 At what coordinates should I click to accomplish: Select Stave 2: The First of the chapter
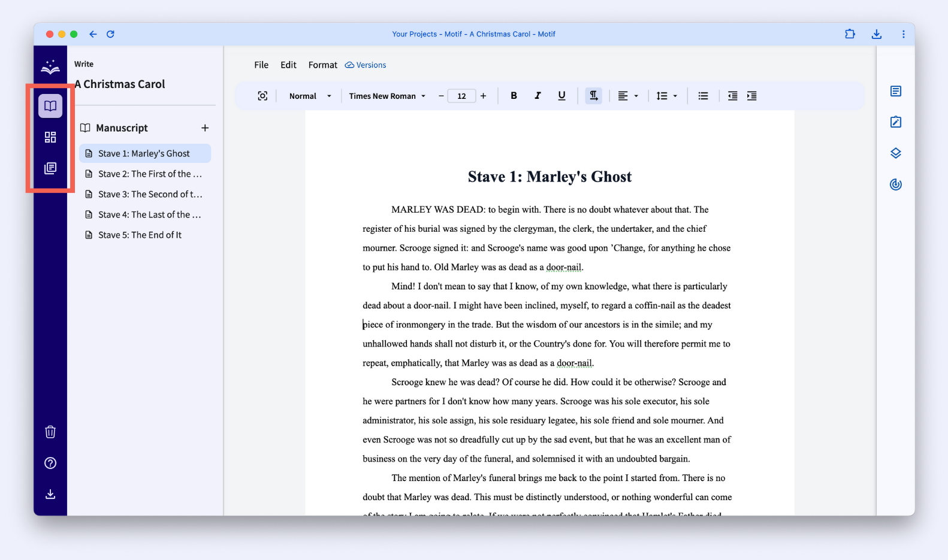pos(145,174)
